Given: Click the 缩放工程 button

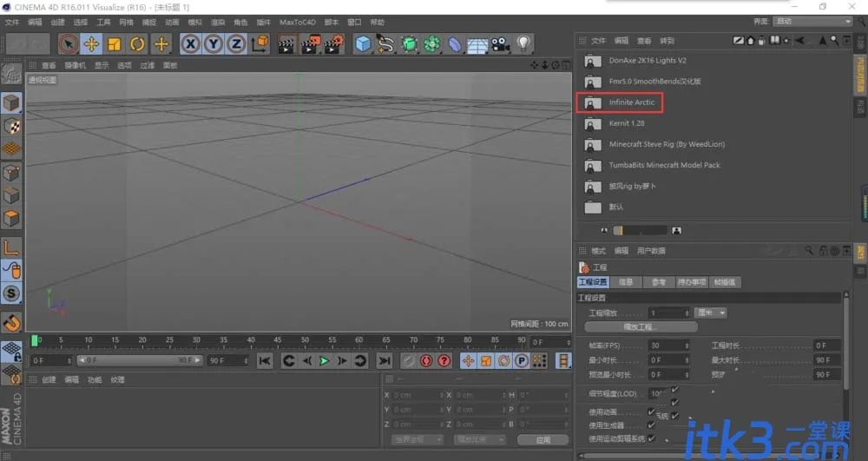Looking at the screenshot, I should click(641, 327).
